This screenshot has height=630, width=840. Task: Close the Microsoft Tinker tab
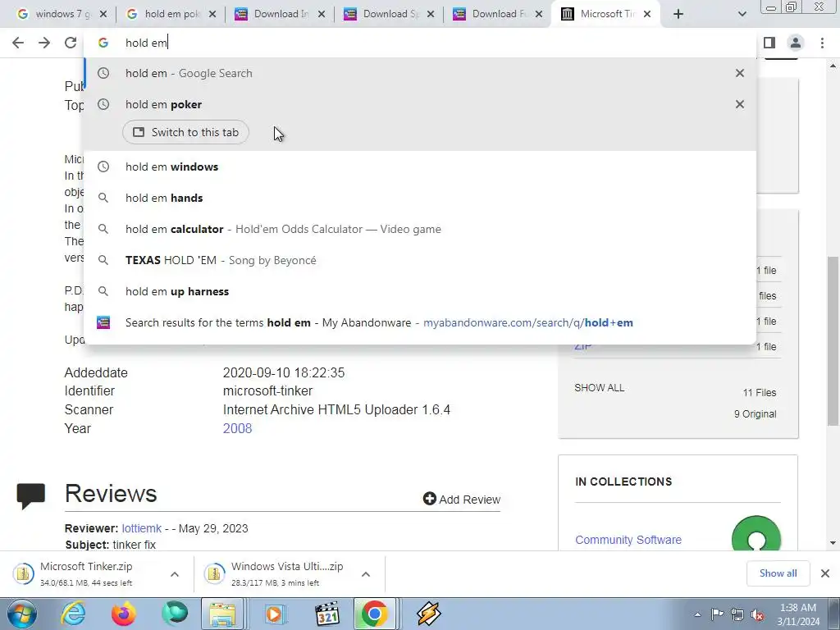pyautogui.click(x=647, y=14)
